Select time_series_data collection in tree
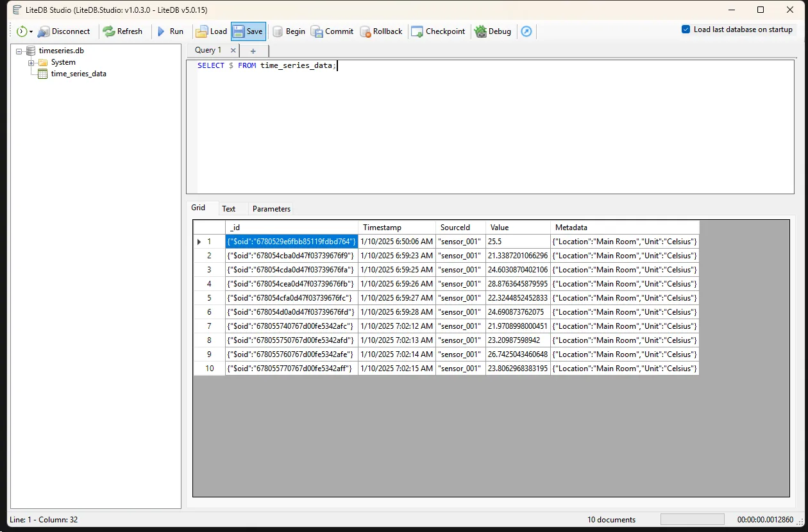The width and height of the screenshot is (808, 532). pos(78,74)
